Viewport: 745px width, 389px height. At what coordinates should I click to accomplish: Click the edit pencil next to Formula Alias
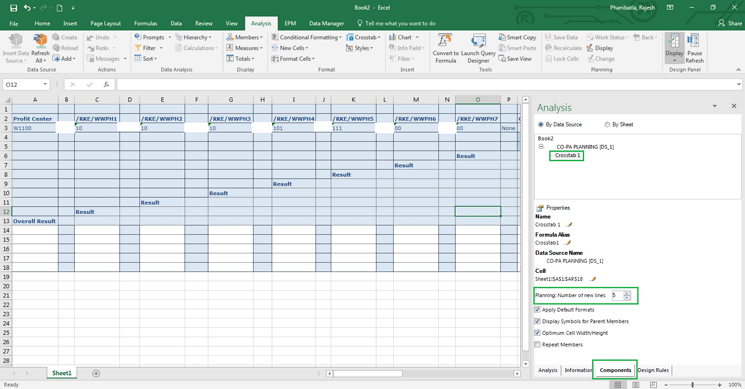point(567,243)
